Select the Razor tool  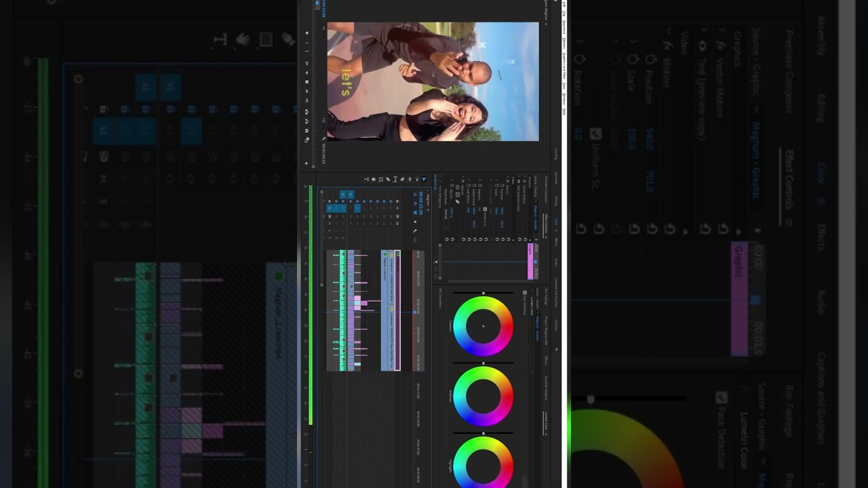(402, 179)
